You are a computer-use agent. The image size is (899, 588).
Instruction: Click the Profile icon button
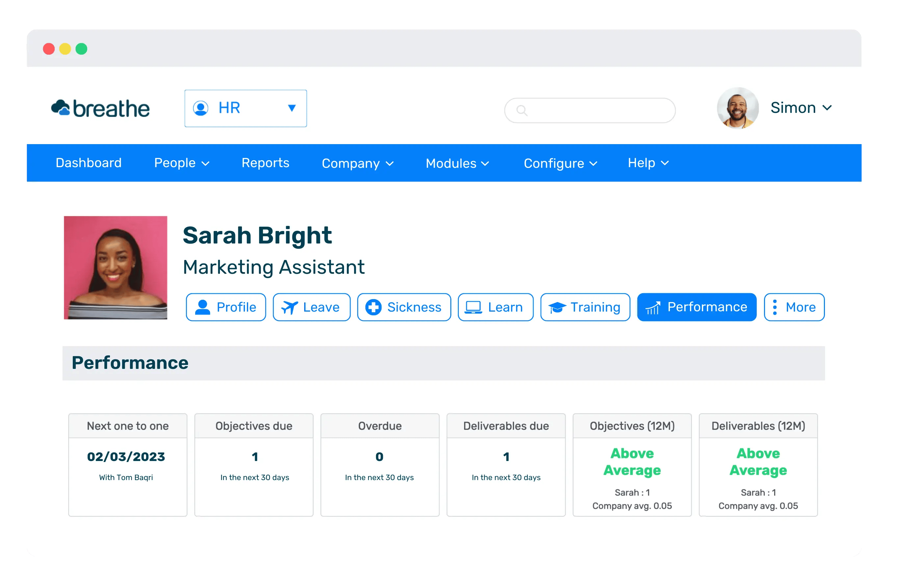point(226,306)
